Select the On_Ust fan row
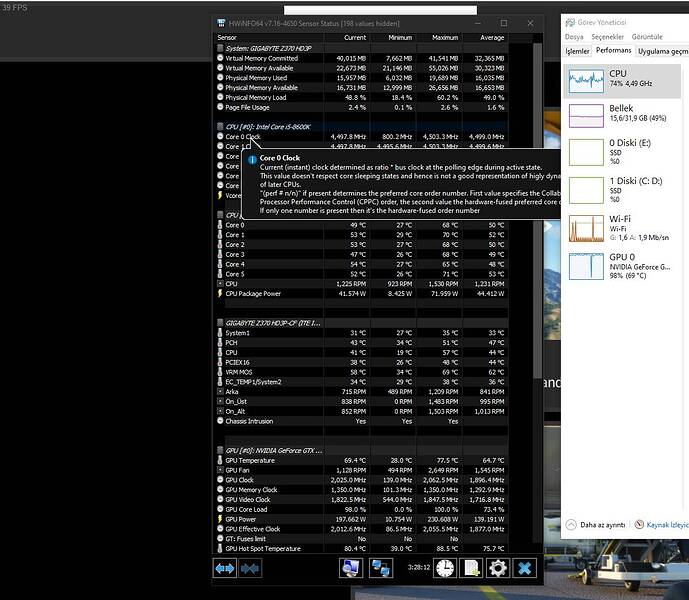This screenshot has height=600, width=689. coord(361,401)
